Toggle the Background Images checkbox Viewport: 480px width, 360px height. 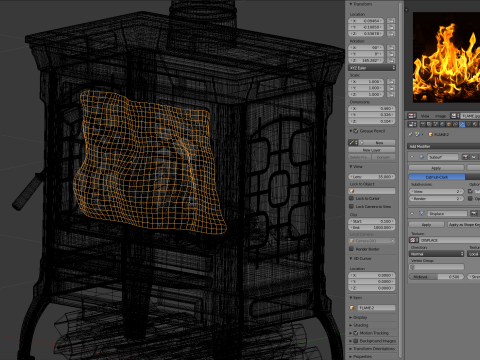click(356, 341)
